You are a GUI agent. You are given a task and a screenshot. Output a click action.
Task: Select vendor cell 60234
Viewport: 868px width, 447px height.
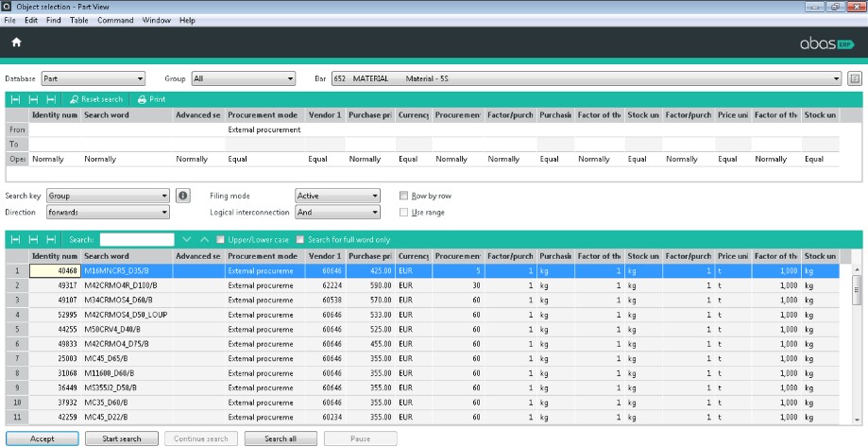click(x=325, y=417)
